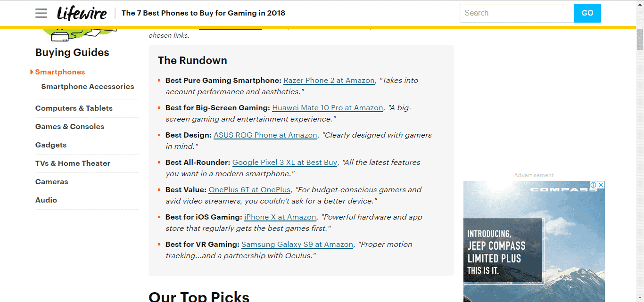Open Cameras buying guide
Viewport: 644px width, 302px height.
(52, 182)
